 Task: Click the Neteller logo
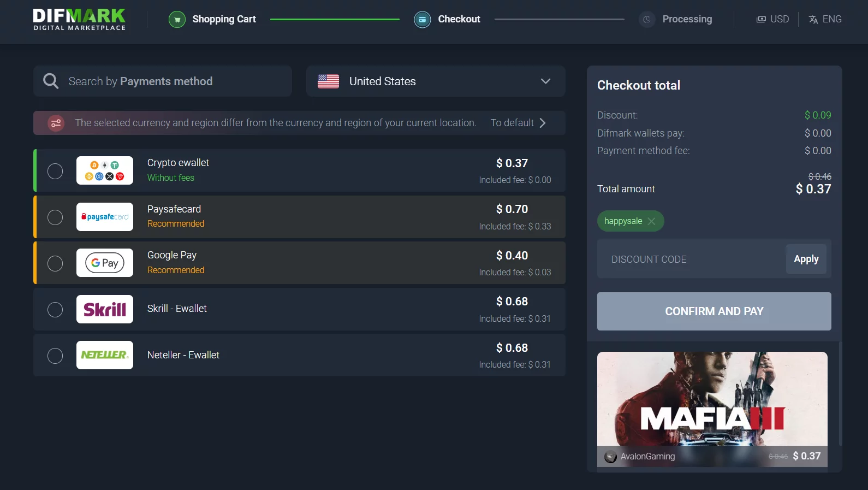click(105, 355)
